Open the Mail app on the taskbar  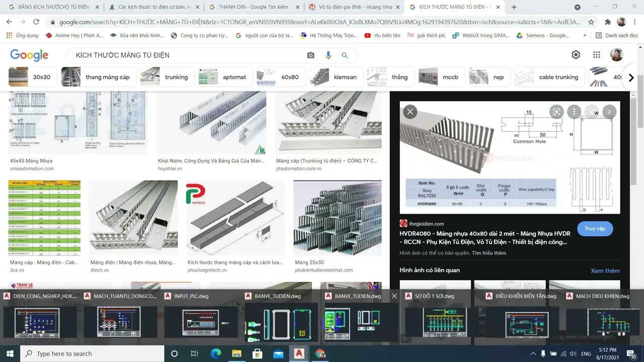[x=278, y=353]
